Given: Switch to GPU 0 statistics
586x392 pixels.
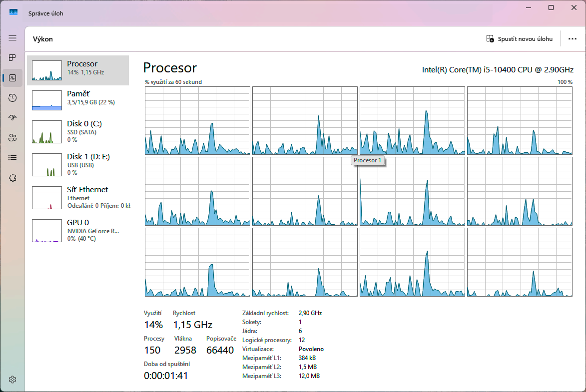Looking at the screenshot, I should 80,230.
